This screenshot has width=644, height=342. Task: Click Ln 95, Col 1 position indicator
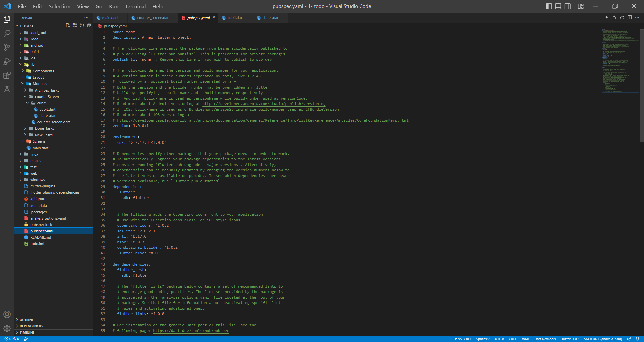pyautogui.click(x=462, y=339)
